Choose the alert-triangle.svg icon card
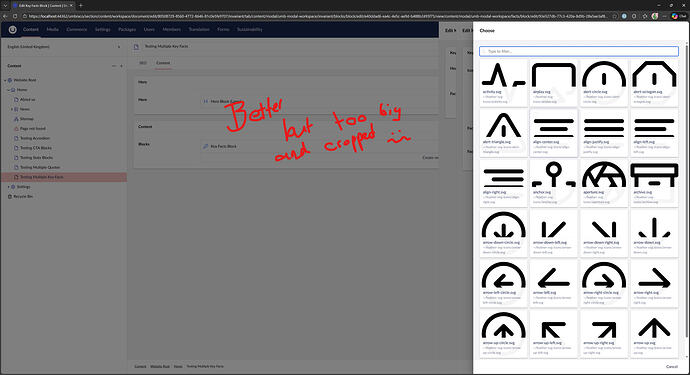 [503, 133]
